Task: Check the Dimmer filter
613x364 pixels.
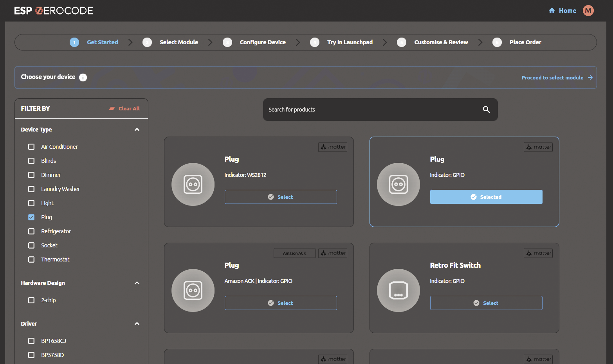Action: 31,175
